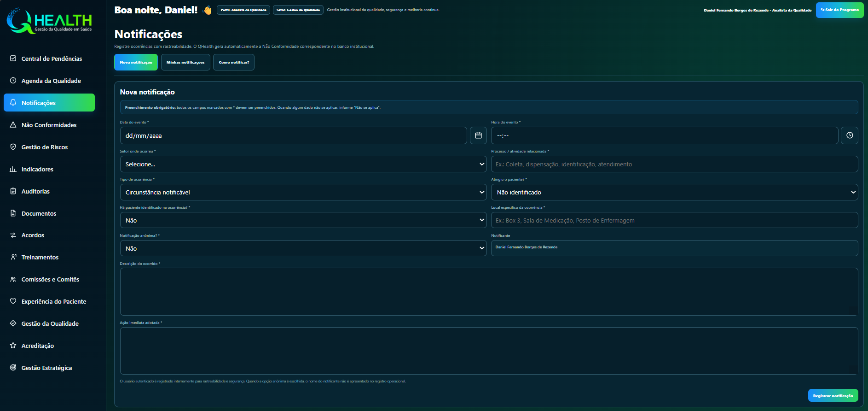Open the Como notificar? tab
This screenshot has height=411, width=868.
point(234,62)
